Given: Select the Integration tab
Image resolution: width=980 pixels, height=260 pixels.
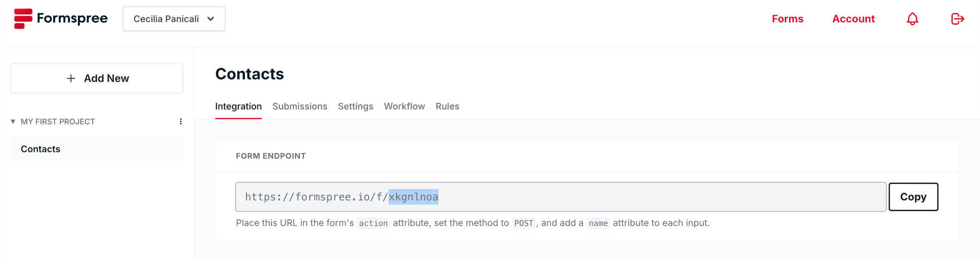Looking at the screenshot, I should point(238,106).
